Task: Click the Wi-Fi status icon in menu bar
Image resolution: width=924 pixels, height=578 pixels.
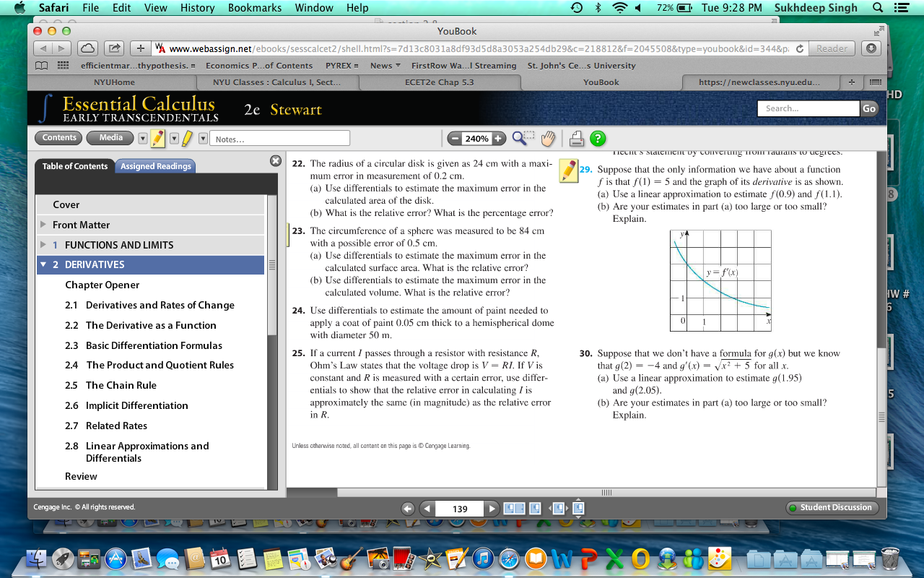Action: (x=619, y=8)
